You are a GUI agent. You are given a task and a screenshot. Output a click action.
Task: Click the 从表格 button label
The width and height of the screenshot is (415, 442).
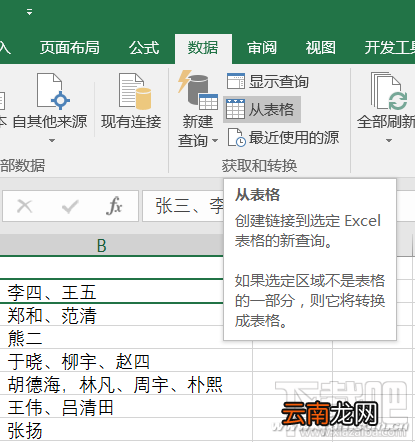(272, 110)
